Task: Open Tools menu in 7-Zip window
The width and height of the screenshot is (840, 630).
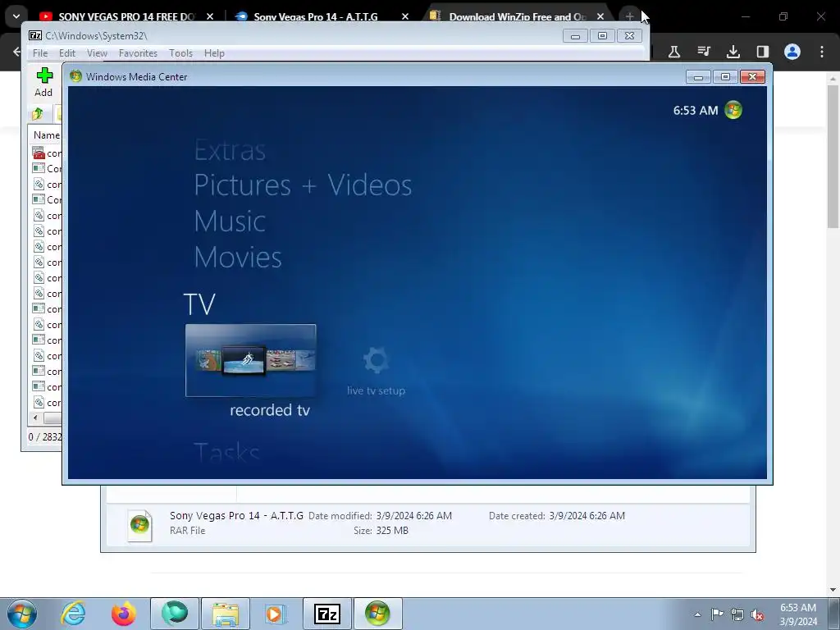Action: point(180,53)
